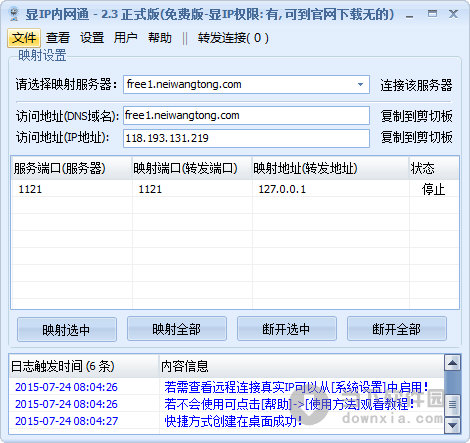Screen dimensions: 470x443
Task: Click 转发连接(0) menu item
Action: [233, 38]
